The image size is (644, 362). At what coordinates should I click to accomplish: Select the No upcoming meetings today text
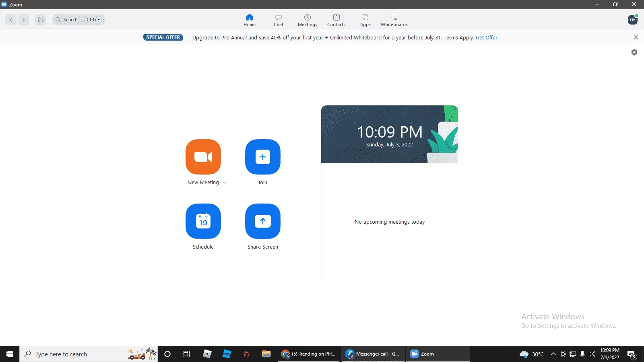[x=390, y=222]
